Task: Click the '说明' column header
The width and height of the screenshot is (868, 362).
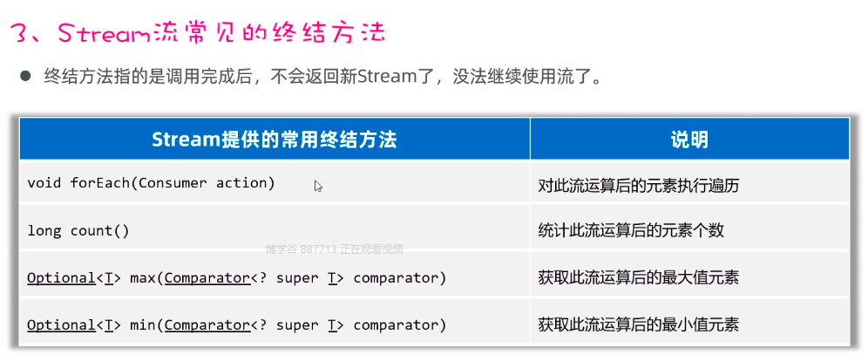Action: pos(688,140)
